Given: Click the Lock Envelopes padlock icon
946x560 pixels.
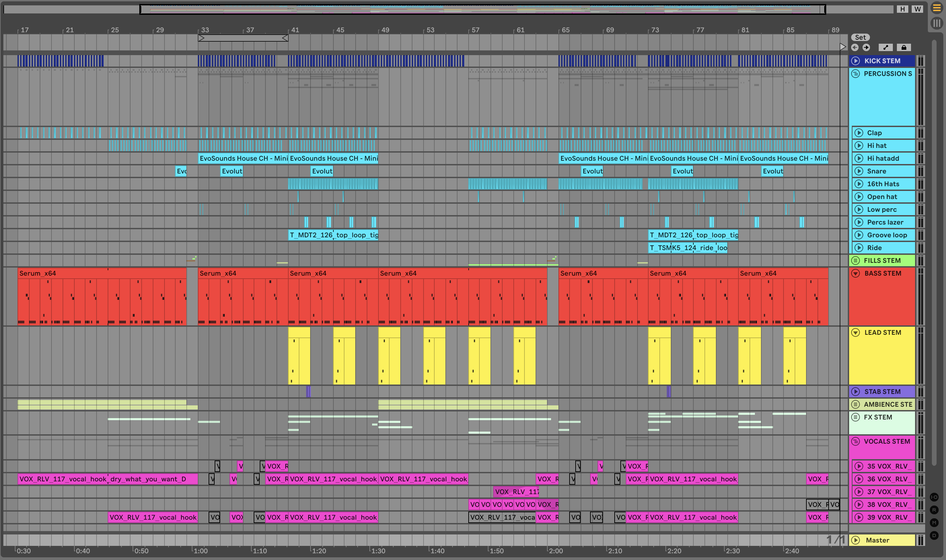Looking at the screenshot, I should tap(904, 47).
